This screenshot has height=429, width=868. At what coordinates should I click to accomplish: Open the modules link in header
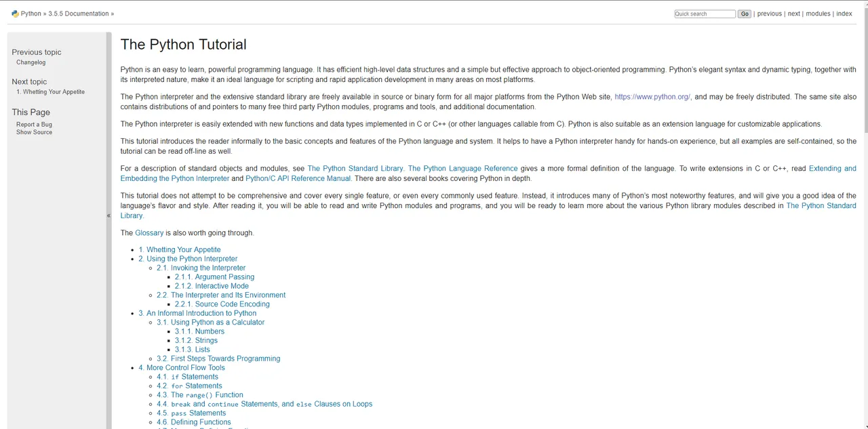(x=818, y=14)
